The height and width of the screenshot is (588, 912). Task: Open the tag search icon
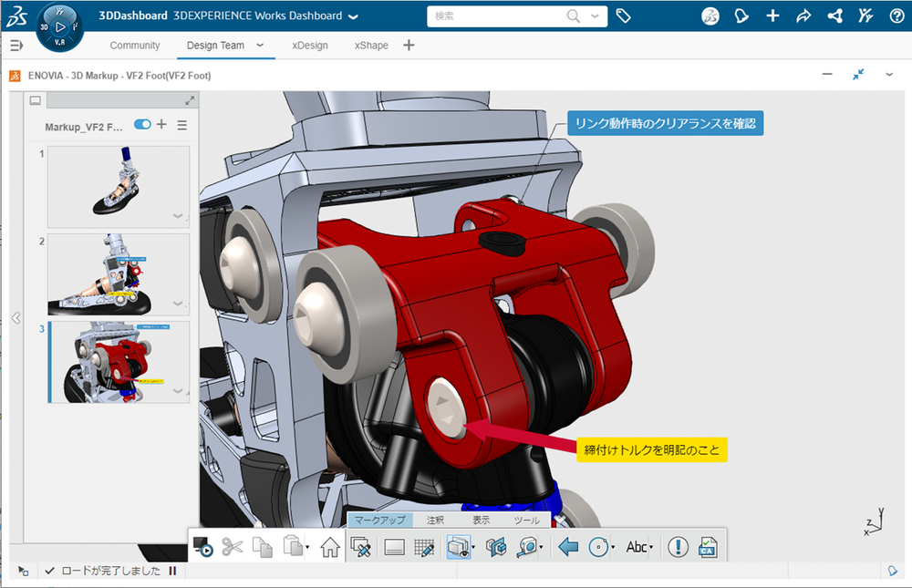(624, 15)
